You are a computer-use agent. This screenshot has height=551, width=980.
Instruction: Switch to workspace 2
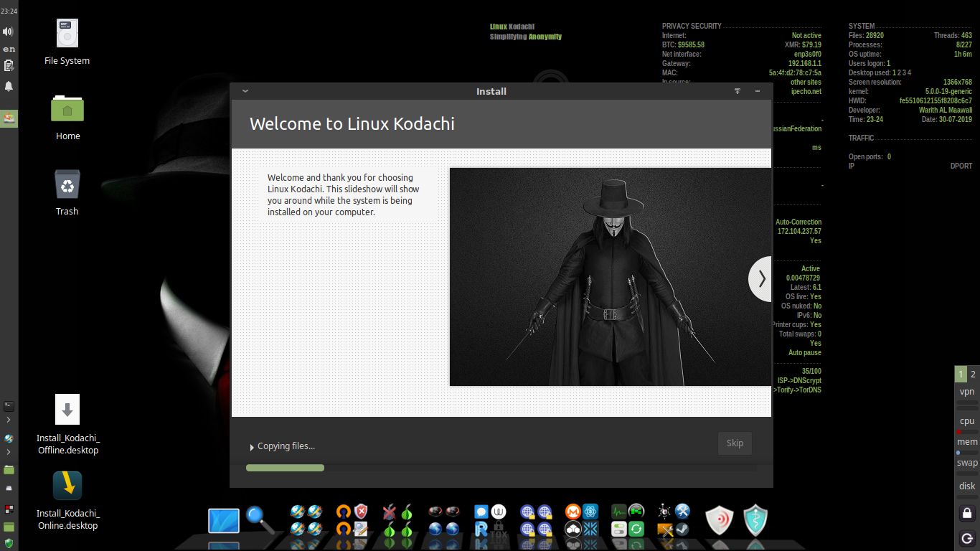[x=973, y=374]
